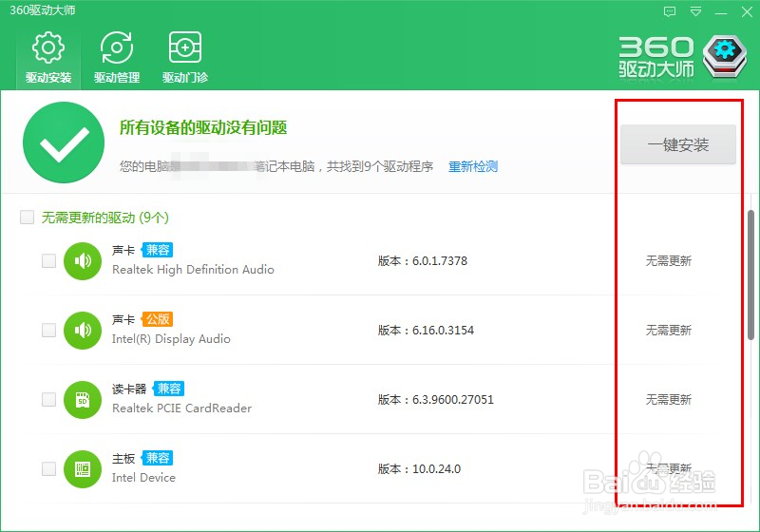Click 无需更新 for Realtek PCIE CardReader
760x532 pixels.
[669, 399]
